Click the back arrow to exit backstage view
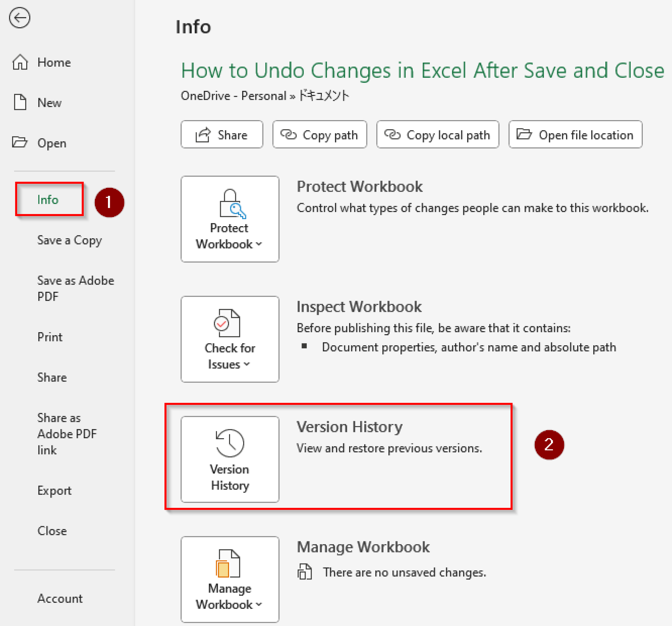This screenshot has width=672, height=626. (x=19, y=18)
